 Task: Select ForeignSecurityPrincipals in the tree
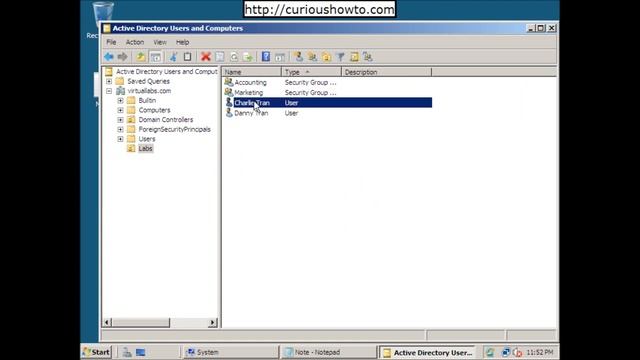(174, 129)
